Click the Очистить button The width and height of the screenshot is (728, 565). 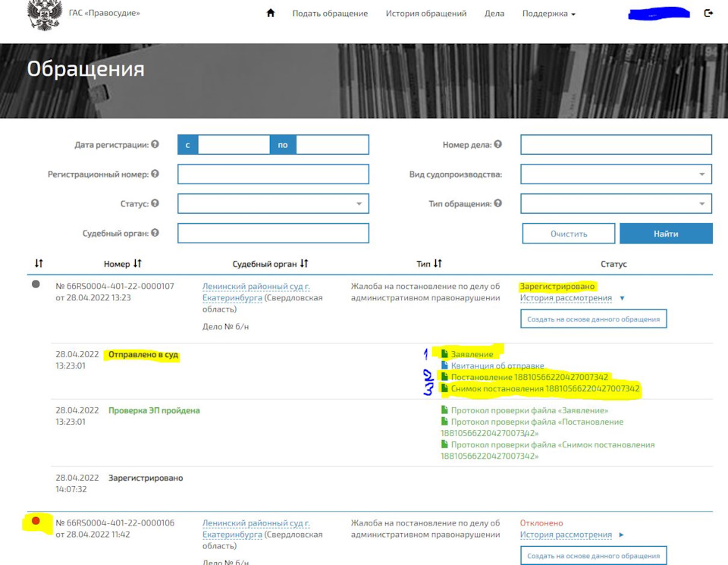(x=569, y=234)
